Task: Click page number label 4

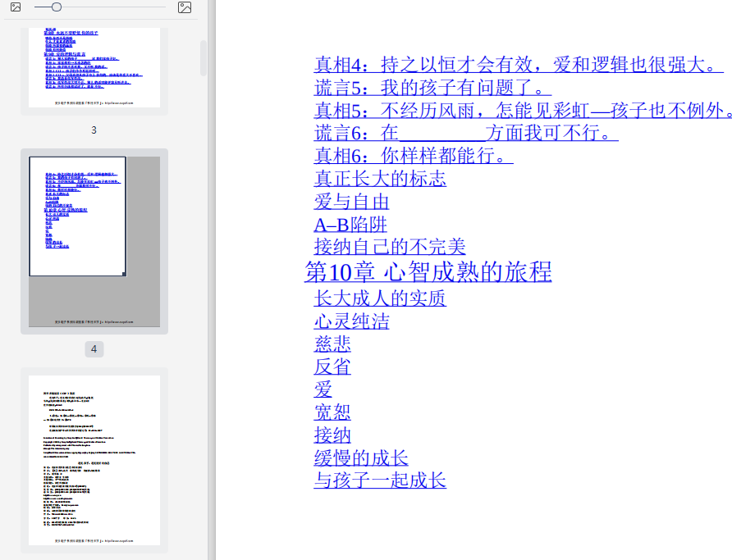Action: [x=94, y=348]
